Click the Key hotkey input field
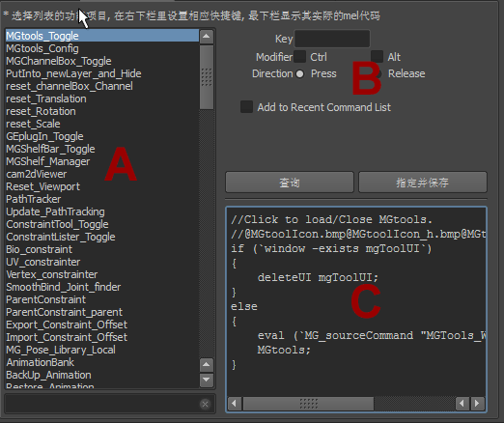This screenshot has width=504, height=423. tap(332, 39)
